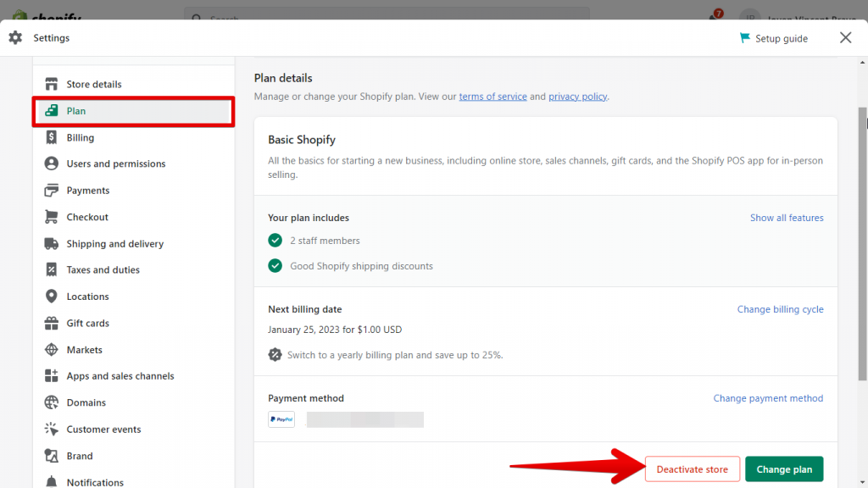This screenshot has width=868, height=488.
Task: Select the Payments sidebar icon
Action: pyautogui.click(x=51, y=190)
